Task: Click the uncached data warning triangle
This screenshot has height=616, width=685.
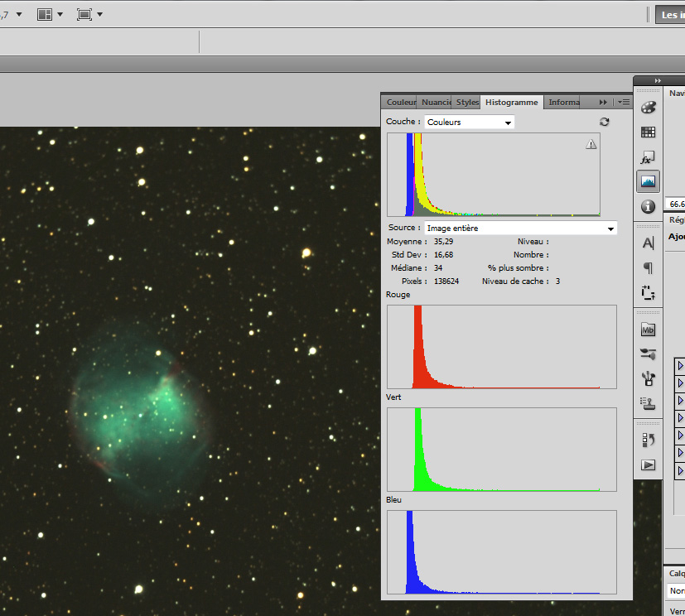Action: [x=591, y=144]
